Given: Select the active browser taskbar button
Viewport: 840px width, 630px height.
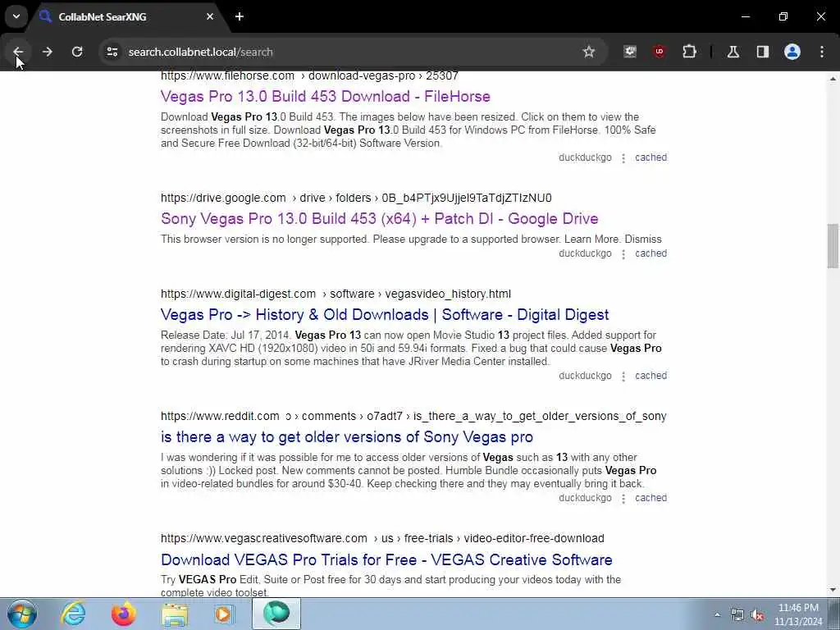Looking at the screenshot, I should point(276,614).
